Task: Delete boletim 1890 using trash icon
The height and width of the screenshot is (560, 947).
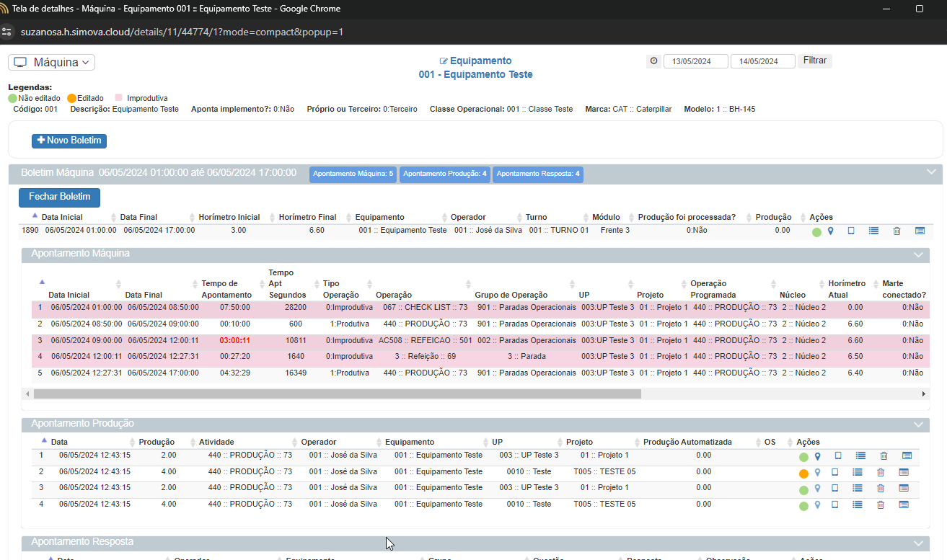Action: pyautogui.click(x=897, y=231)
